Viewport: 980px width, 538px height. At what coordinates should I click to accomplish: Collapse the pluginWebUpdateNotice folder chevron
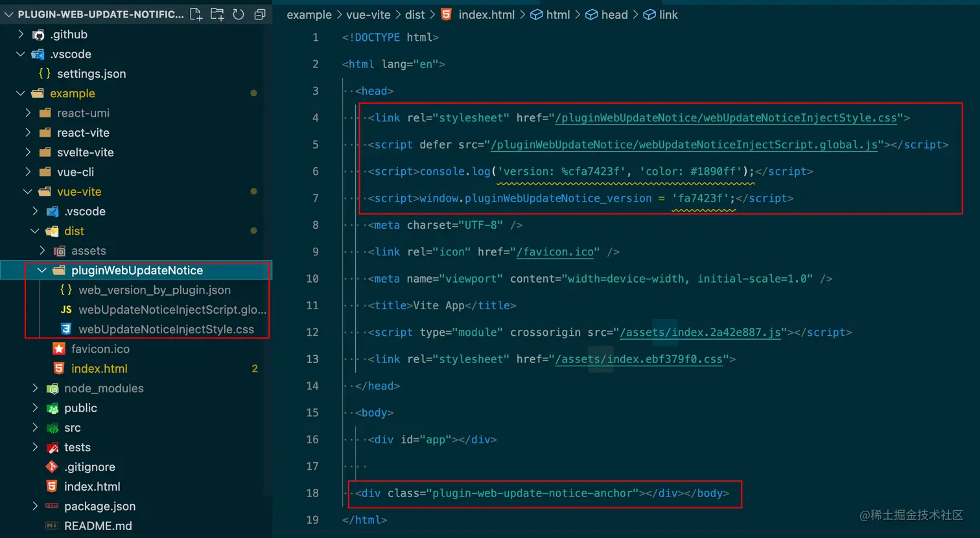pyautogui.click(x=42, y=270)
